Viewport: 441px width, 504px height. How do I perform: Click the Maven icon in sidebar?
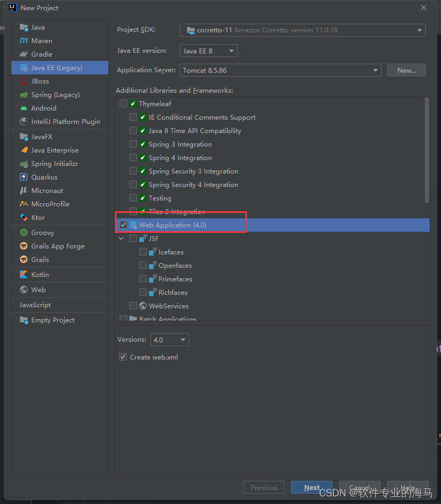[24, 41]
